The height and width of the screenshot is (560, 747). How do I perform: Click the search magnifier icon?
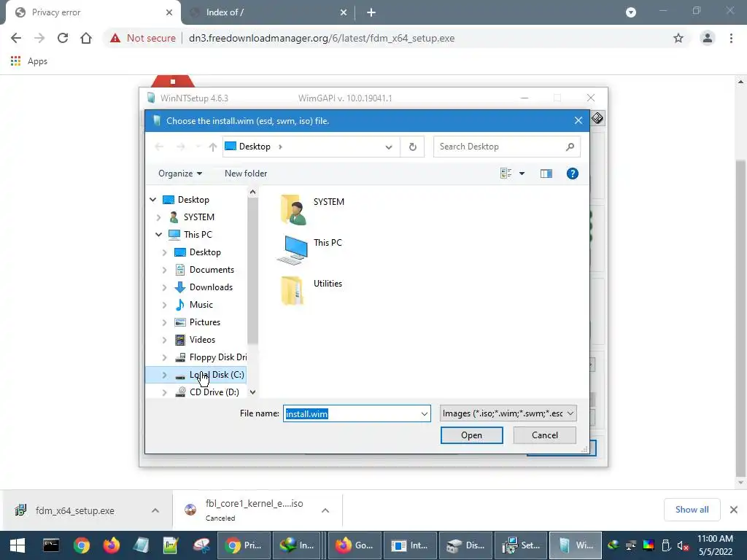(x=570, y=147)
